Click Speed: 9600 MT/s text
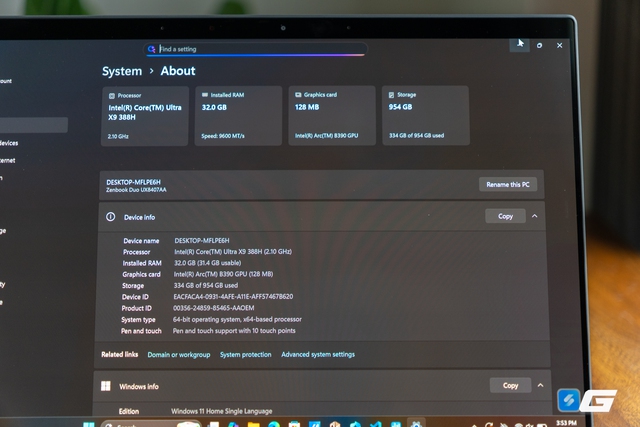Image resolution: width=640 pixels, height=427 pixels. pyautogui.click(x=223, y=136)
